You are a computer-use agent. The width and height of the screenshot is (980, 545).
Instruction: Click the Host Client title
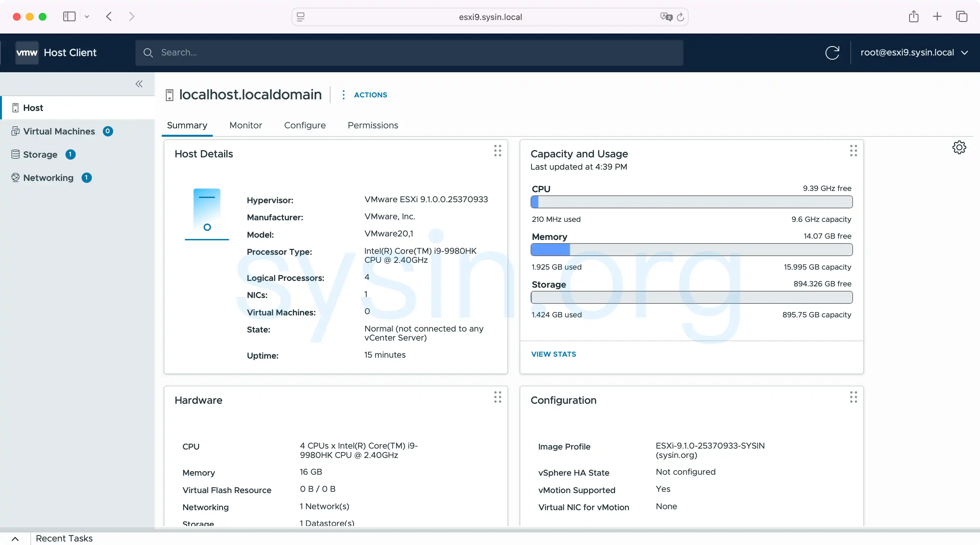click(x=70, y=53)
